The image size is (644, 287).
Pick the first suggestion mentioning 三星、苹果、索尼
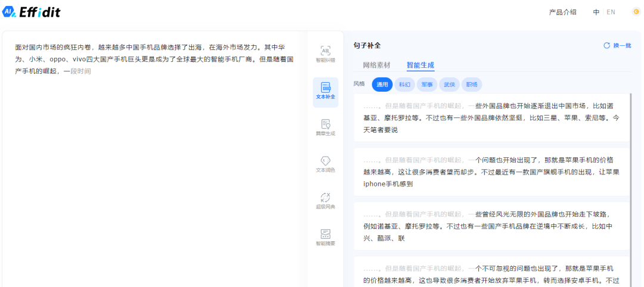[x=491, y=117]
